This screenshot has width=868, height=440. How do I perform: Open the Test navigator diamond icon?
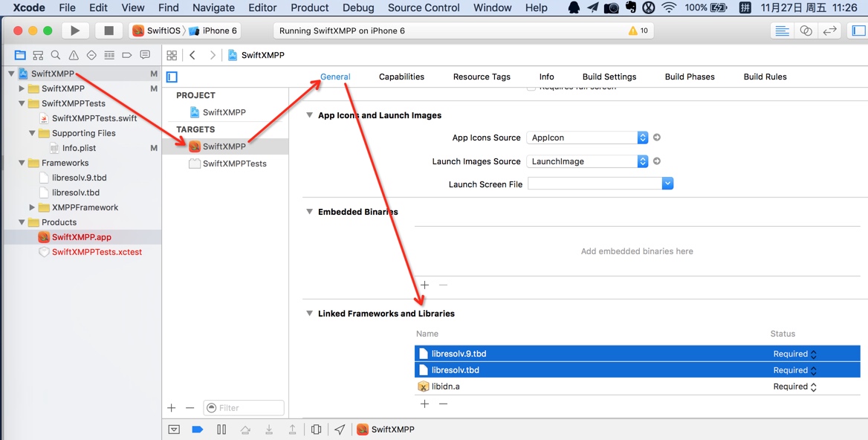[91, 55]
